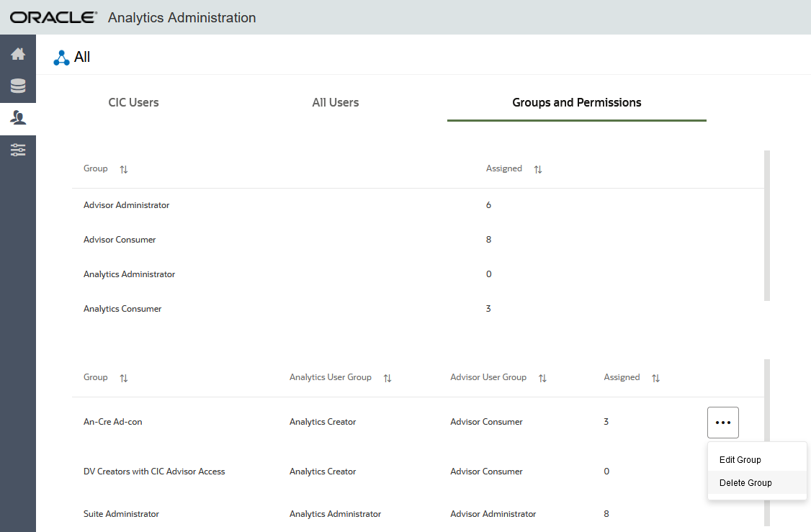Select the Advisor Consumer group row
Screen dimensions: 811x532
click(418, 240)
